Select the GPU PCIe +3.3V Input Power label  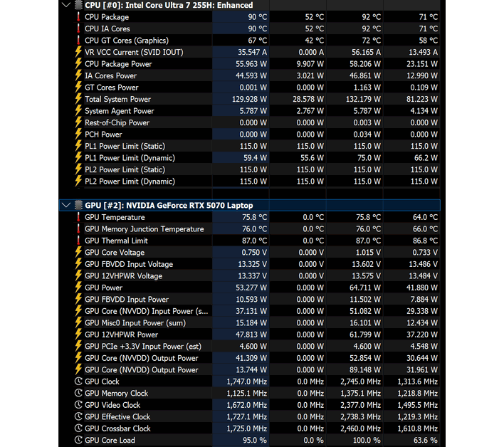(x=143, y=347)
